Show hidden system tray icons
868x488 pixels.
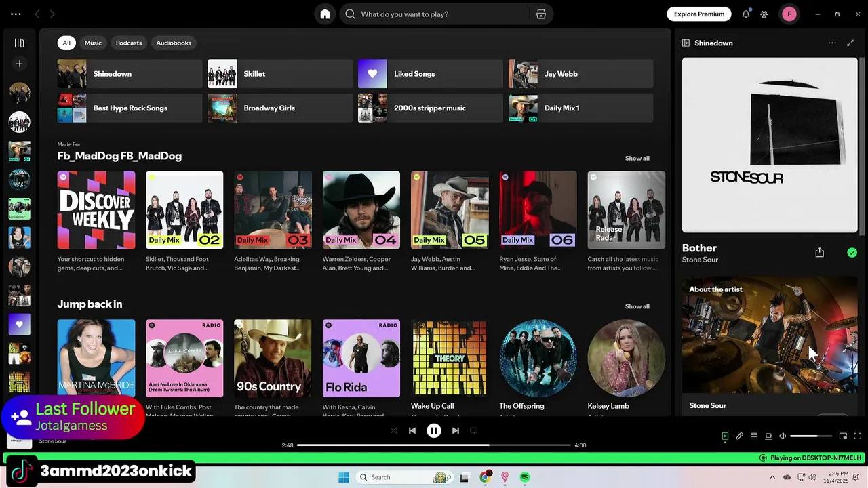click(x=773, y=476)
